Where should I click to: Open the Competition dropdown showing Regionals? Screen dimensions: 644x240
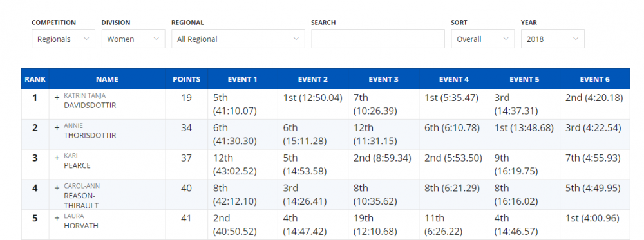63,39
